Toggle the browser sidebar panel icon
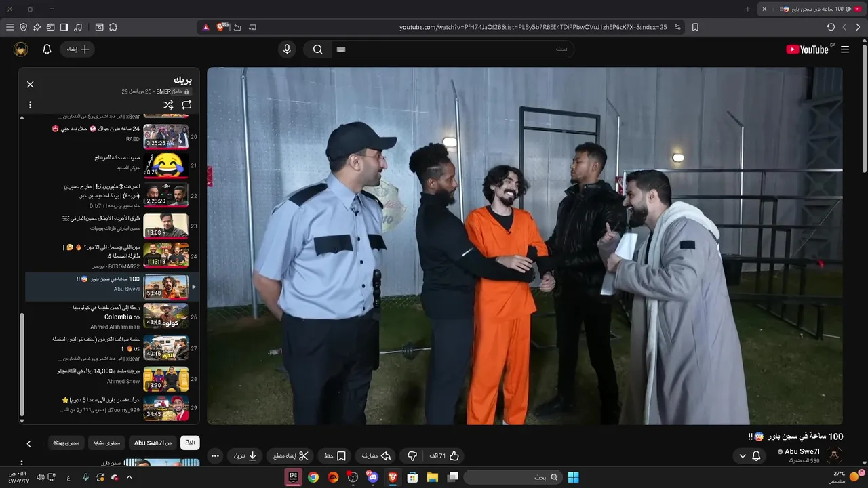The height and width of the screenshot is (488, 868). click(64, 27)
